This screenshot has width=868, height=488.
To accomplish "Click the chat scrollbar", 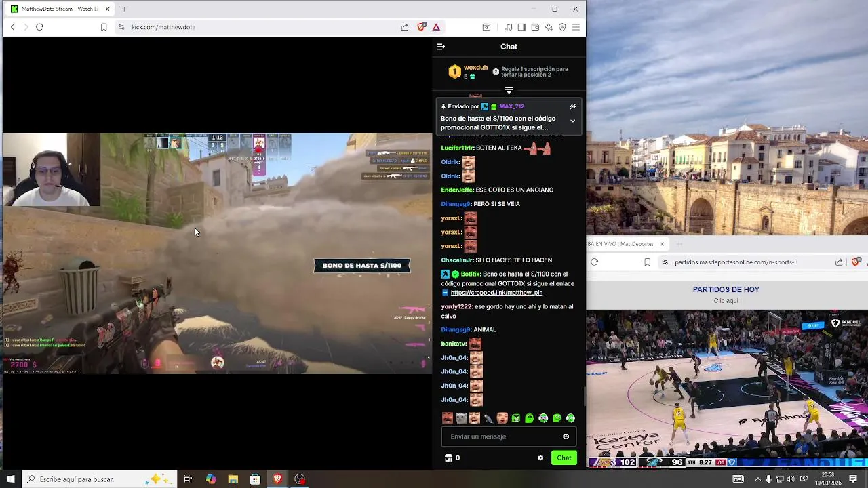I will tap(584, 396).
